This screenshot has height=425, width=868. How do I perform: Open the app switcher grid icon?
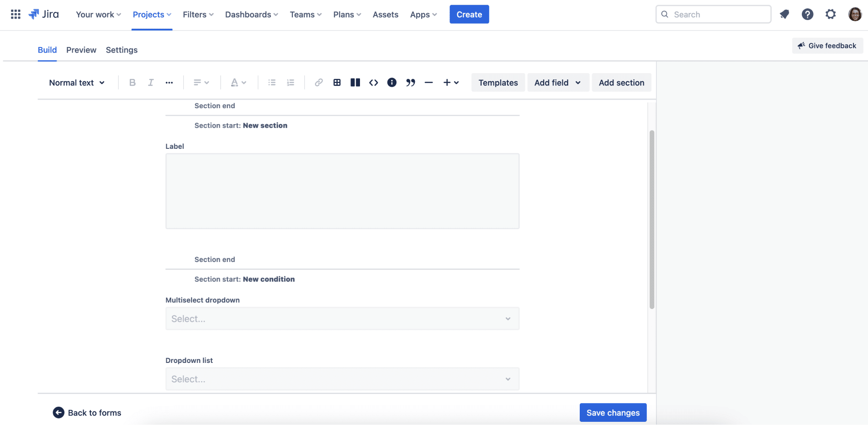(x=16, y=14)
